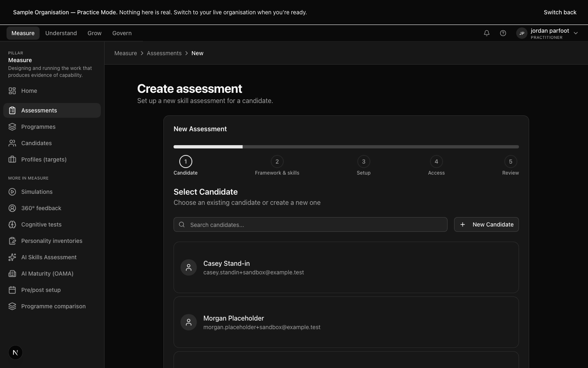Open Cognitive tests in the sidebar
This screenshot has width=588, height=368.
click(52, 224)
